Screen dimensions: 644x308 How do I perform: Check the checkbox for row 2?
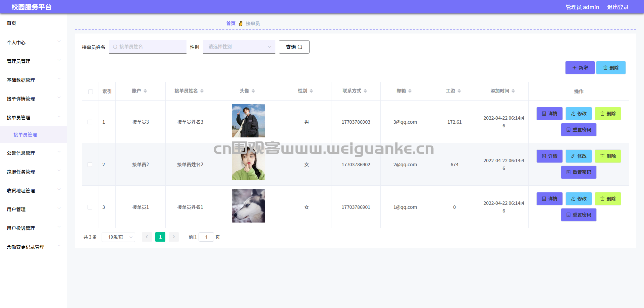90,165
